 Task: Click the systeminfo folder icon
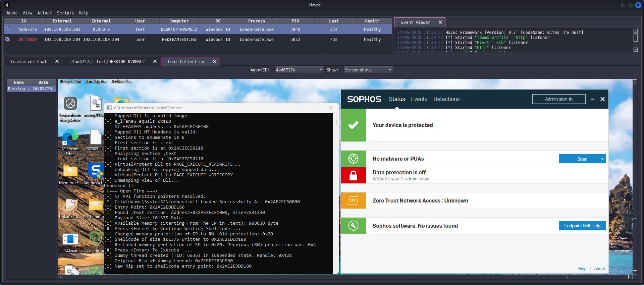point(96,205)
